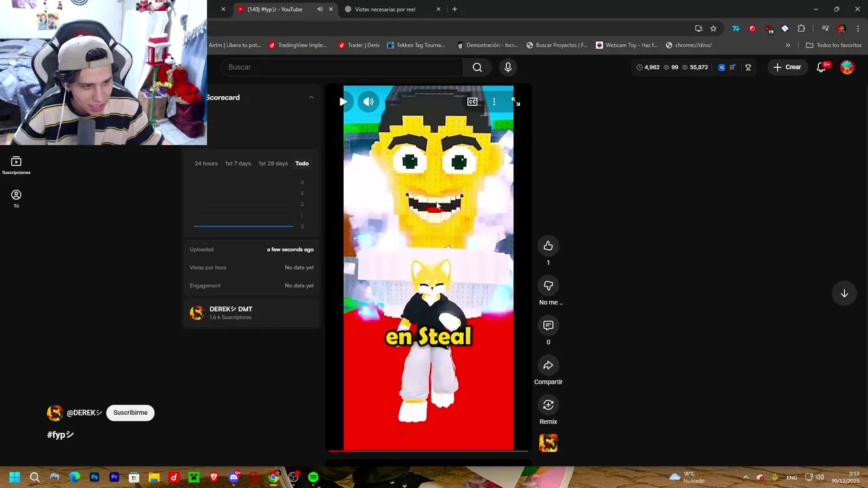The height and width of the screenshot is (488, 868).
Task: Click the install app icon in address bar
Action: pyautogui.click(x=698, y=28)
